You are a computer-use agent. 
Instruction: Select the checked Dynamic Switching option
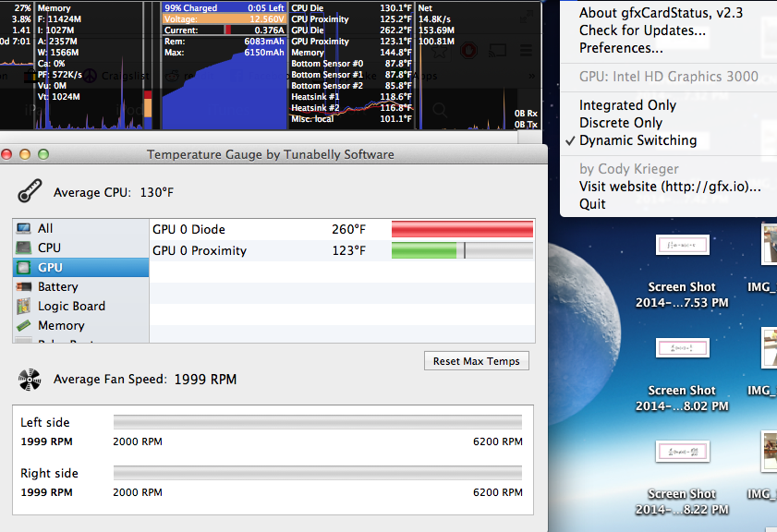point(637,140)
